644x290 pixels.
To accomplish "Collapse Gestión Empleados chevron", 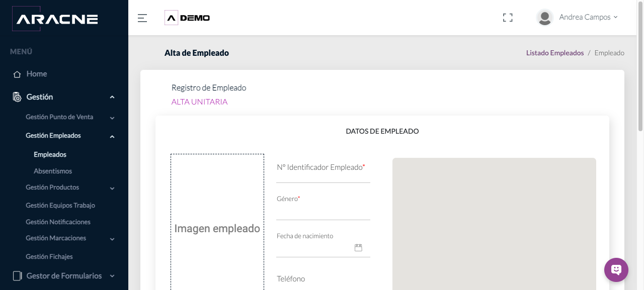I will click(x=112, y=136).
